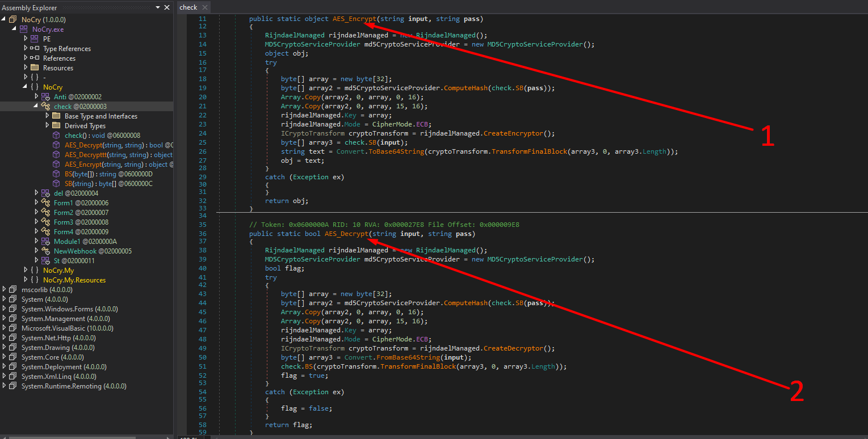
Task: Expand the NoCry.My.Resources namespace
Action: pyautogui.click(x=26, y=280)
